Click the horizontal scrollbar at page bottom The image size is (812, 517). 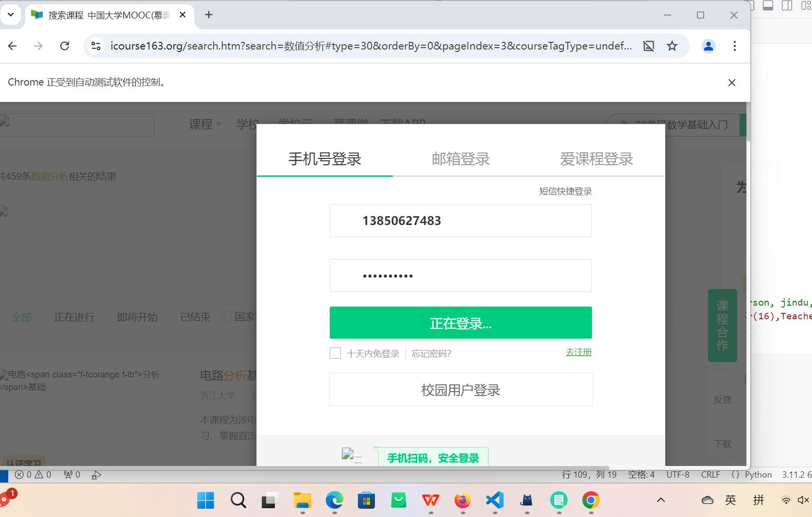tap(304, 468)
